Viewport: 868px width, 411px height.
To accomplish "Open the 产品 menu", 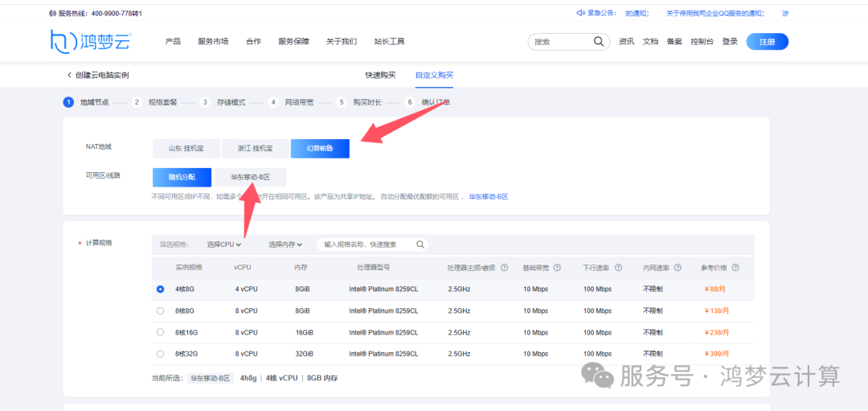I will [173, 42].
